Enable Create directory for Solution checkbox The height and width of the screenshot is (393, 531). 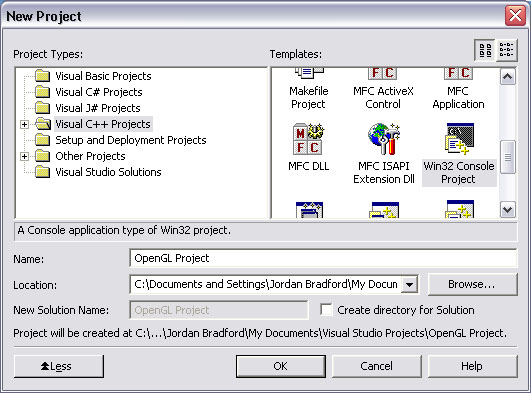pos(326,310)
